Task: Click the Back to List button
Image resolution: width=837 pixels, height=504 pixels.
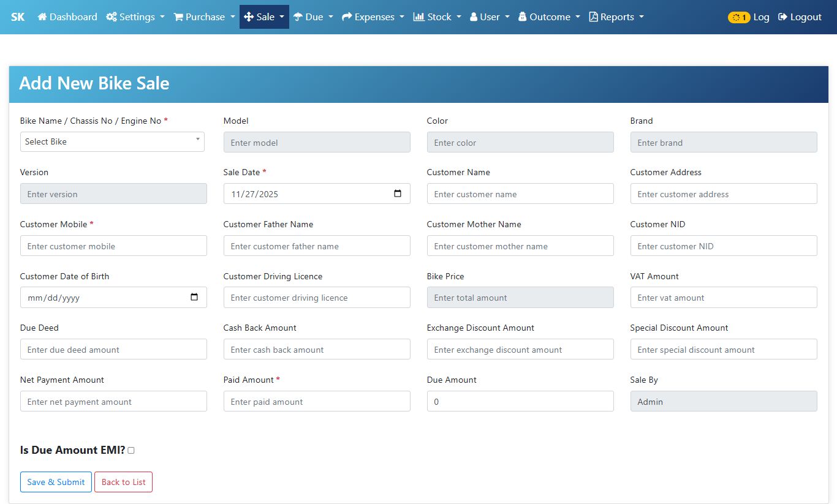Action: tap(123, 482)
